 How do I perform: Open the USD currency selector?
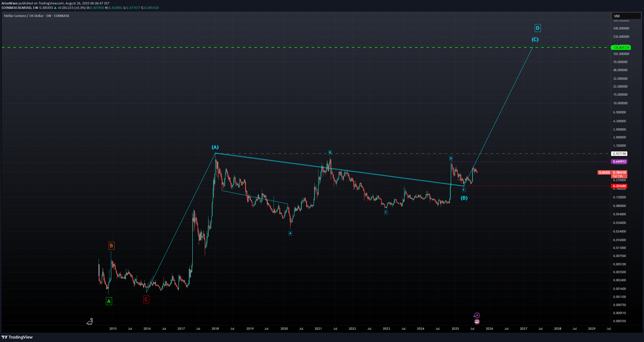pos(626,16)
